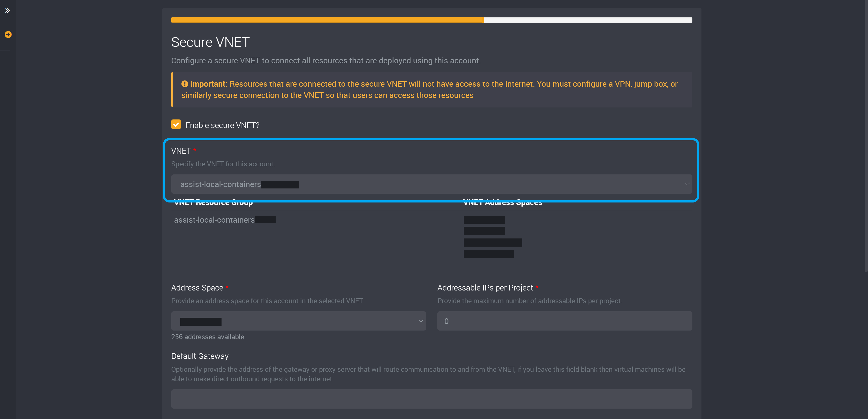The width and height of the screenshot is (868, 419).
Task: Click the Important warning exclamation icon
Action: (185, 84)
